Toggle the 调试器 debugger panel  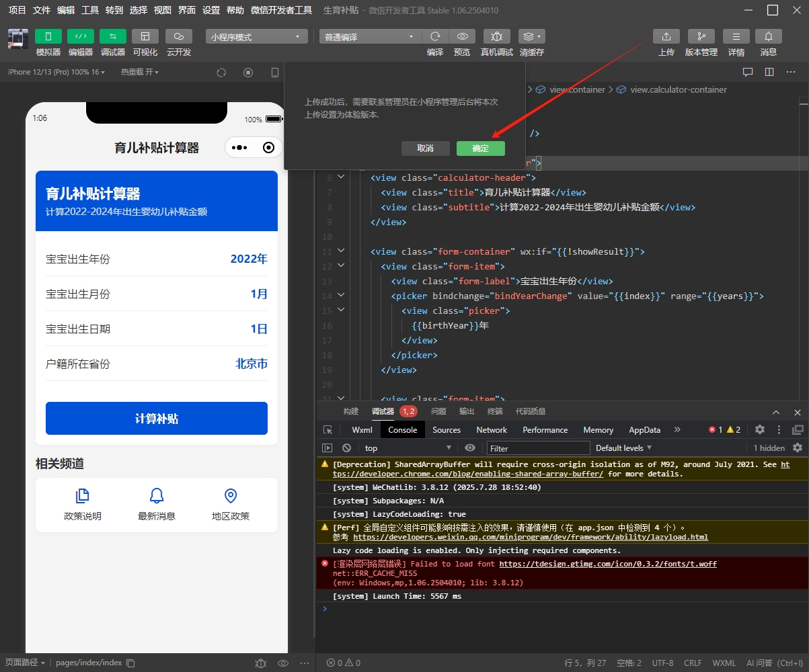(x=113, y=36)
